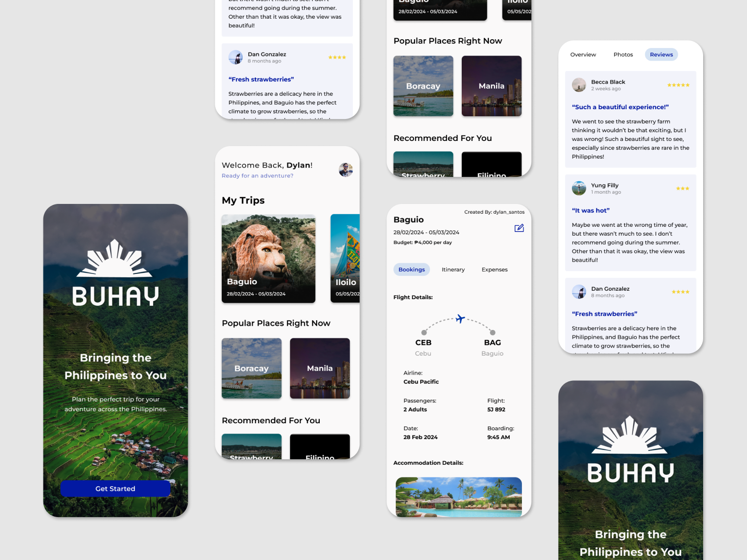This screenshot has height=560, width=747.
Task: Open the Expenses tab
Action: [x=494, y=270]
